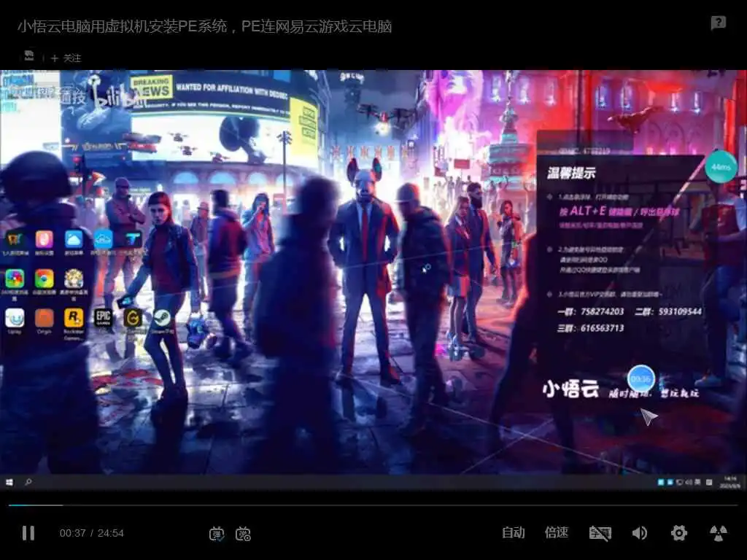This screenshot has width=747, height=560.
Task: Open the uploader avatar icon
Action: coord(29,56)
